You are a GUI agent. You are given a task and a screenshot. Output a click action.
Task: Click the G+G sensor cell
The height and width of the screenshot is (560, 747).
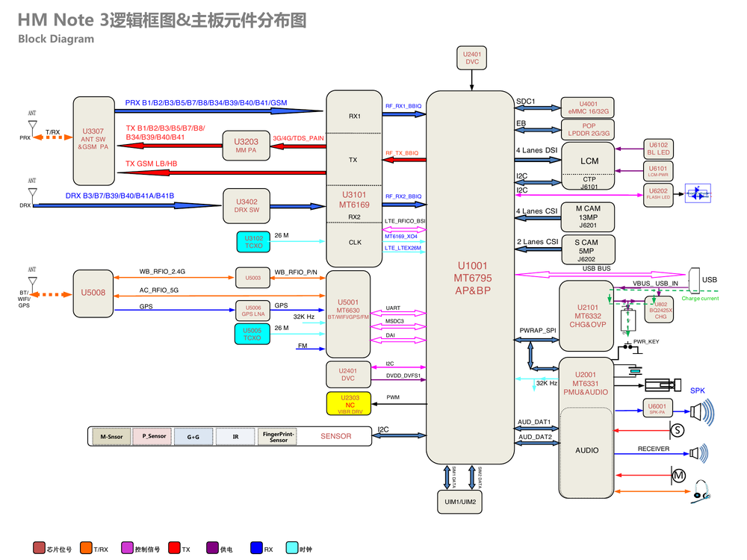click(193, 437)
